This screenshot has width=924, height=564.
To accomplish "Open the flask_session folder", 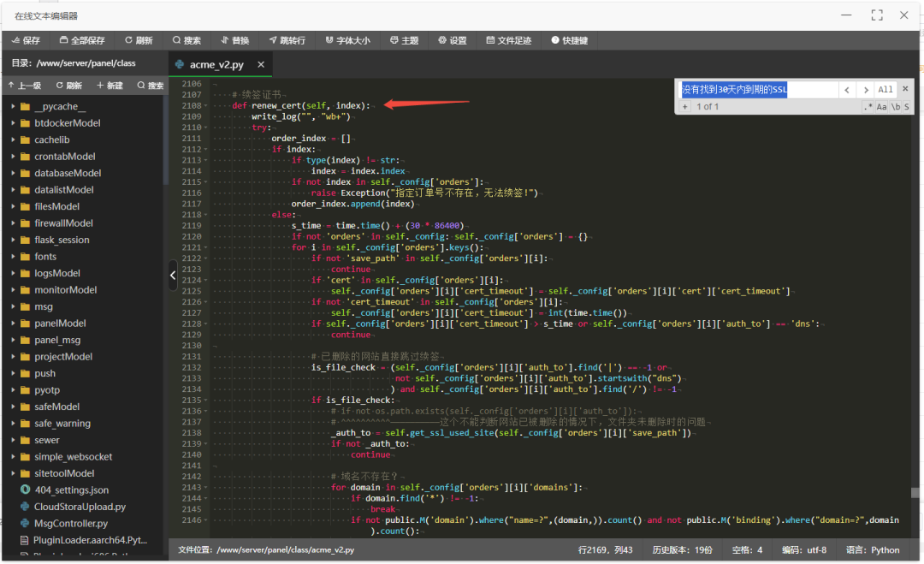I will click(62, 240).
